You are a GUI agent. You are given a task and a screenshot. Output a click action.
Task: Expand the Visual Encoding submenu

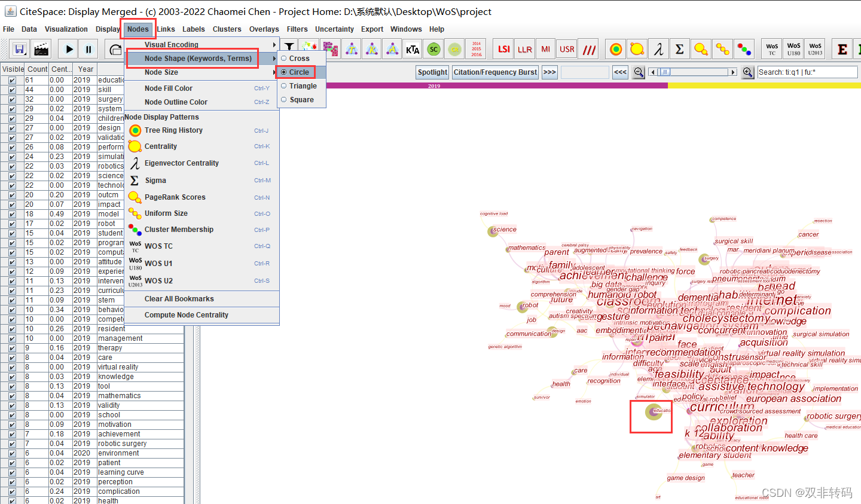(202, 45)
